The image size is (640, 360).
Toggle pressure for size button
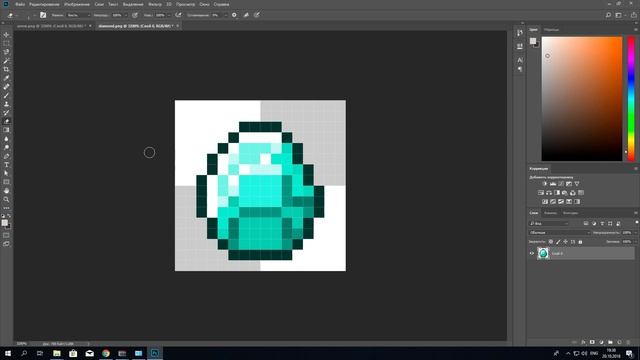coord(257,15)
